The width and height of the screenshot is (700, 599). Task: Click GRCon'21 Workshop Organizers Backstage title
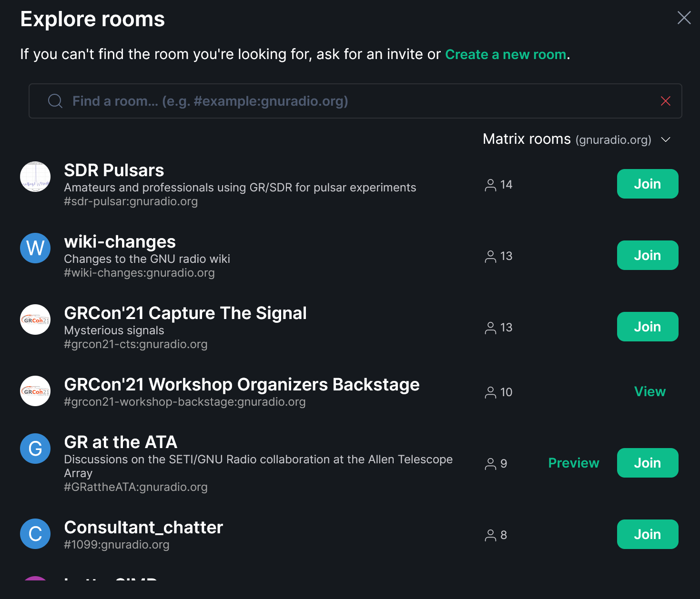coord(242,385)
